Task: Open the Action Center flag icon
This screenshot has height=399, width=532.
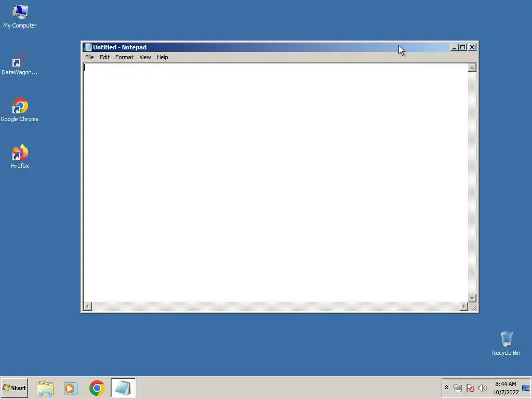Action: pos(470,388)
